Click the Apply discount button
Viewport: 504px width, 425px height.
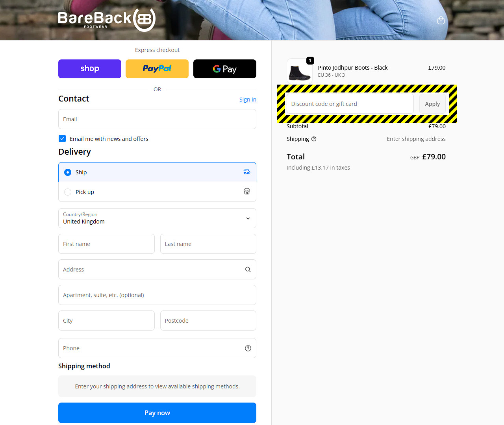pos(432,104)
